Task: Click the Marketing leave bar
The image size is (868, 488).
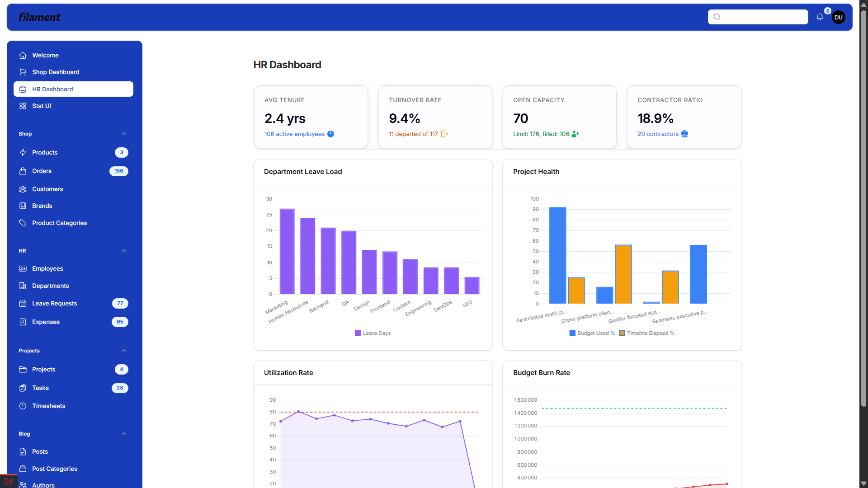Action: (x=287, y=251)
